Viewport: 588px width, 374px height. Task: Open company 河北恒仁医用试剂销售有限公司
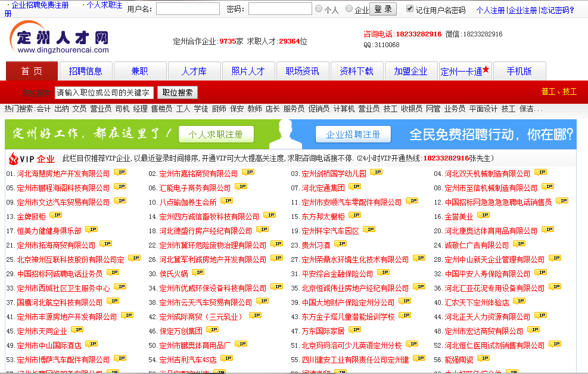pyautogui.click(x=494, y=345)
